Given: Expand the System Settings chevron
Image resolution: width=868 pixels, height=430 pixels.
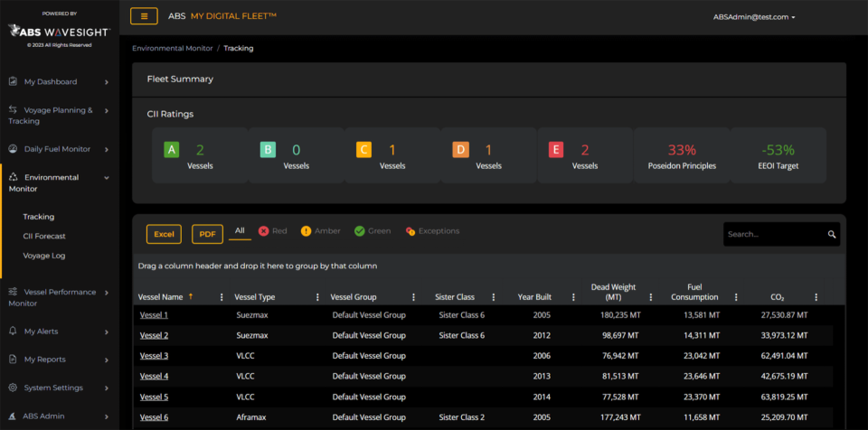Looking at the screenshot, I should [x=107, y=388].
